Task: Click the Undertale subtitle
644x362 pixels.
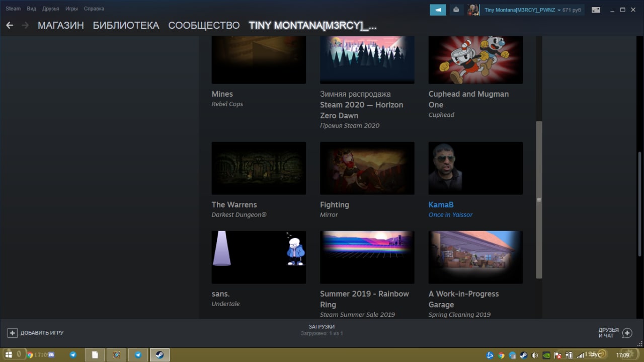Action: (x=226, y=304)
